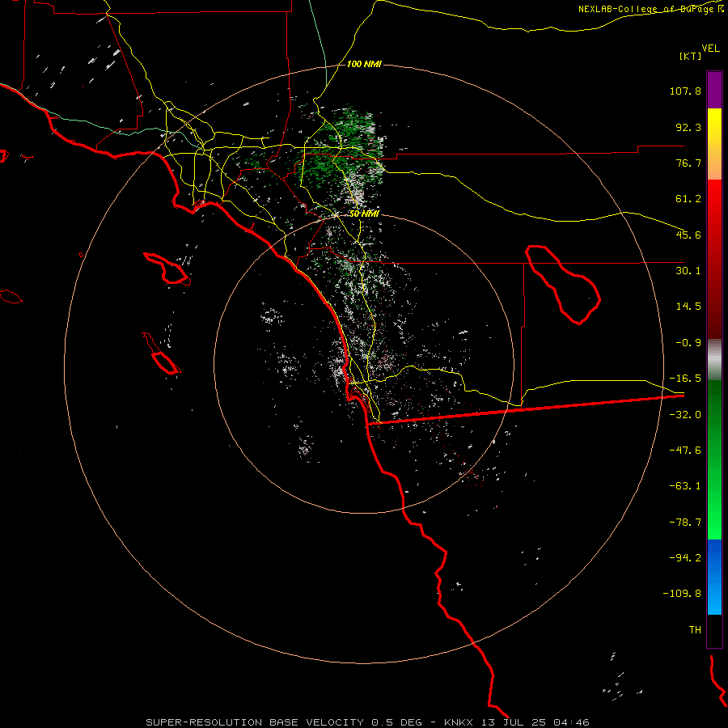Click the VEL legend title
Image resolution: width=728 pixels, height=728 pixels.
point(710,49)
